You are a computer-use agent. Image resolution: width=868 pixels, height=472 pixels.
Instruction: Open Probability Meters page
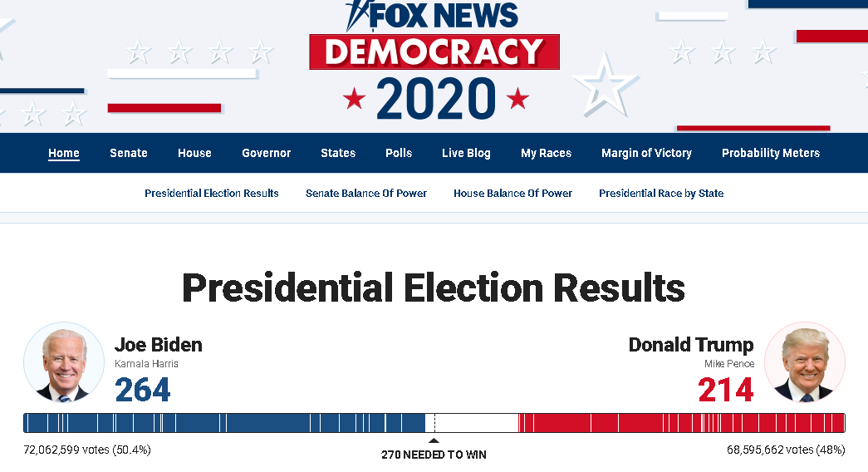point(771,153)
